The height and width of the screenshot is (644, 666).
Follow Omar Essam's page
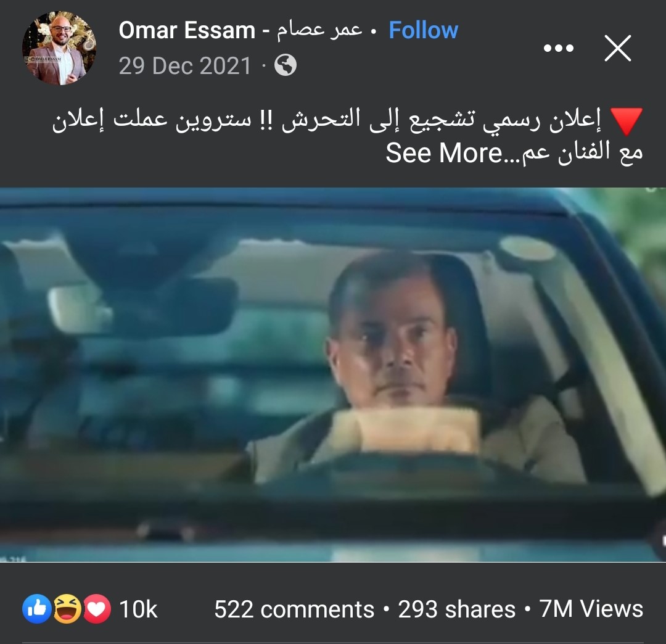(x=424, y=30)
